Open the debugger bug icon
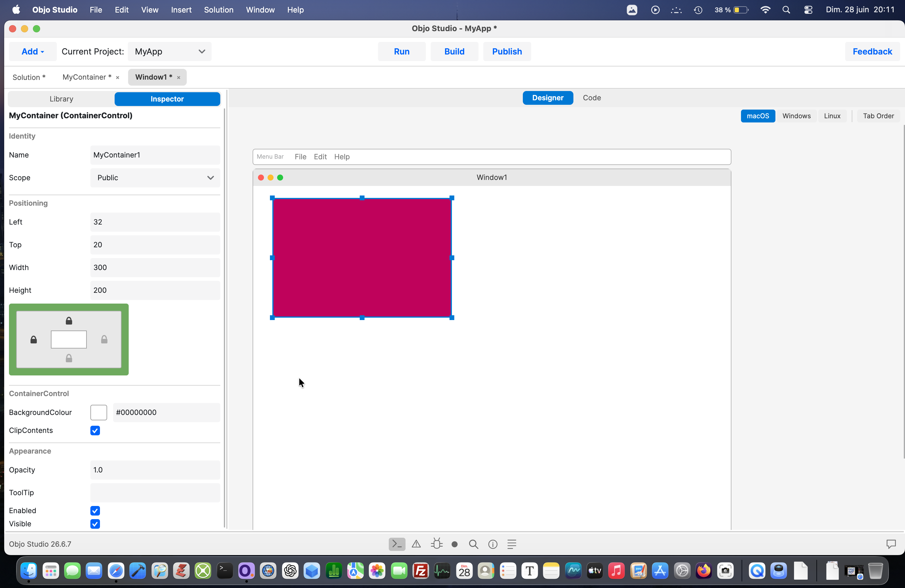Image resolution: width=905 pixels, height=588 pixels. (437, 544)
